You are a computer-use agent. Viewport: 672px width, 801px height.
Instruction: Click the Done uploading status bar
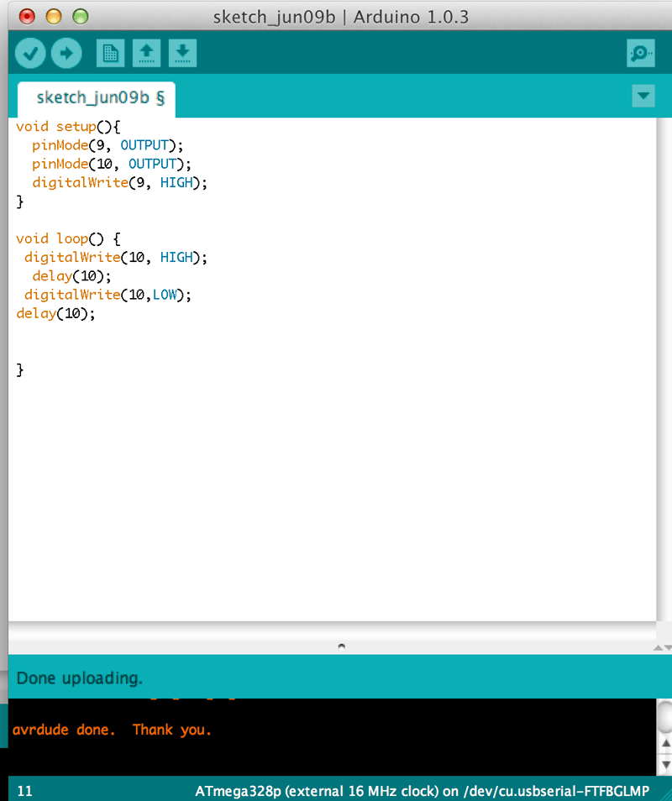332,678
